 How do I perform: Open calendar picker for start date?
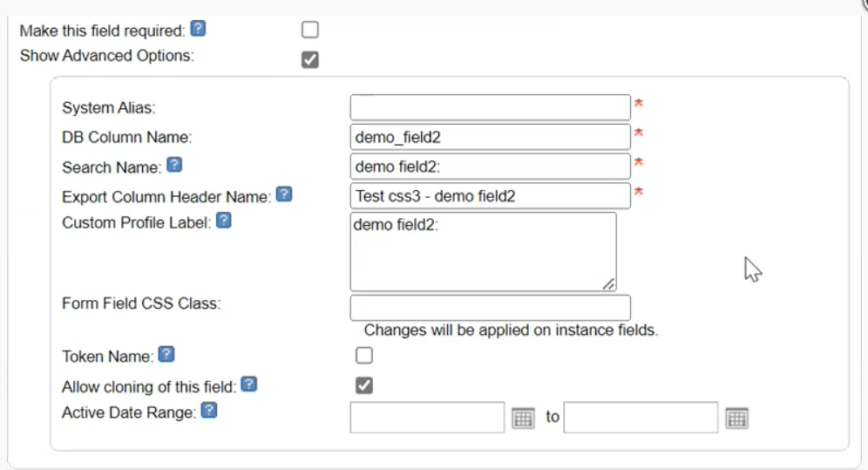pos(523,418)
